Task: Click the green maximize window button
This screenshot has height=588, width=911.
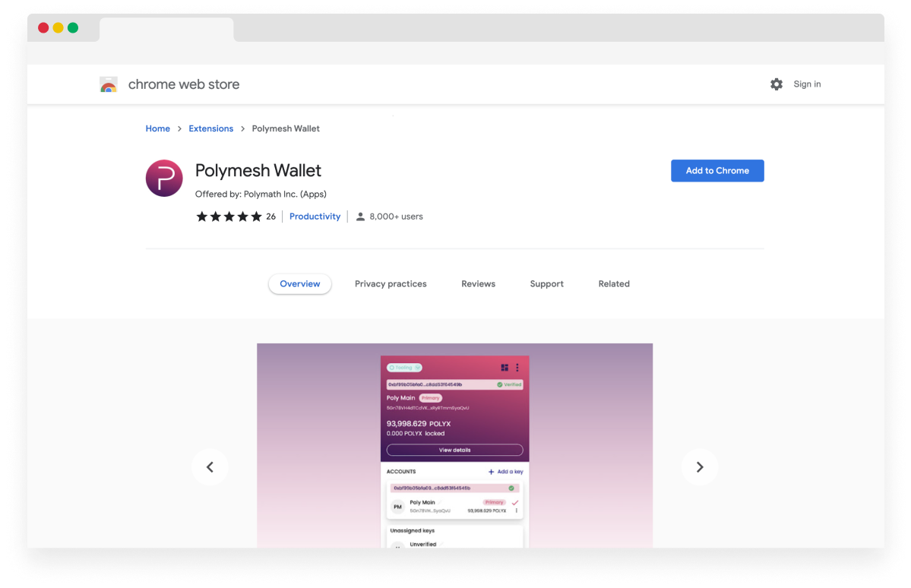Action: click(x=73, y=28)
